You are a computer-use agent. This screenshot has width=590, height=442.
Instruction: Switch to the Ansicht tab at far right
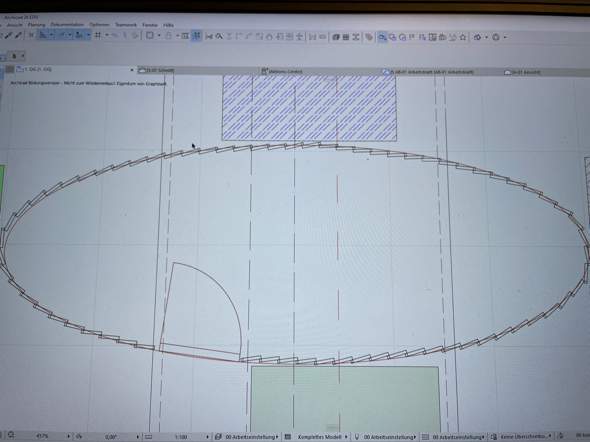(523, 72)
